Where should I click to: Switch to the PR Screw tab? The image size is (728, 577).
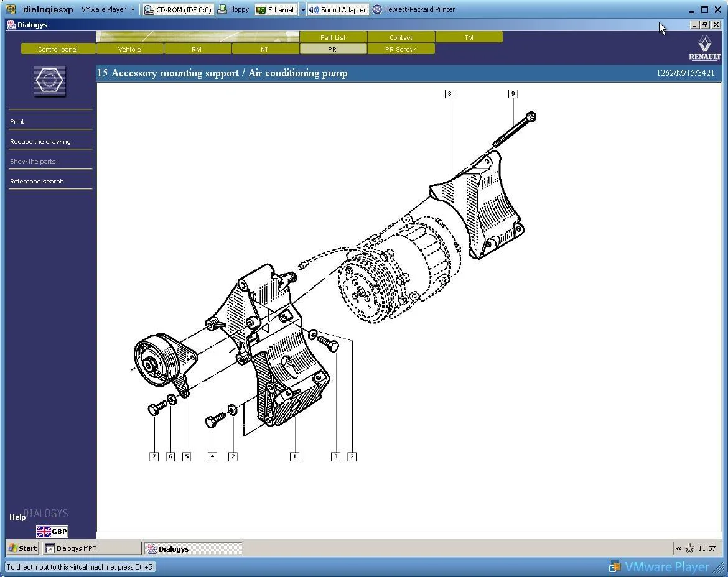coord(400,49)
